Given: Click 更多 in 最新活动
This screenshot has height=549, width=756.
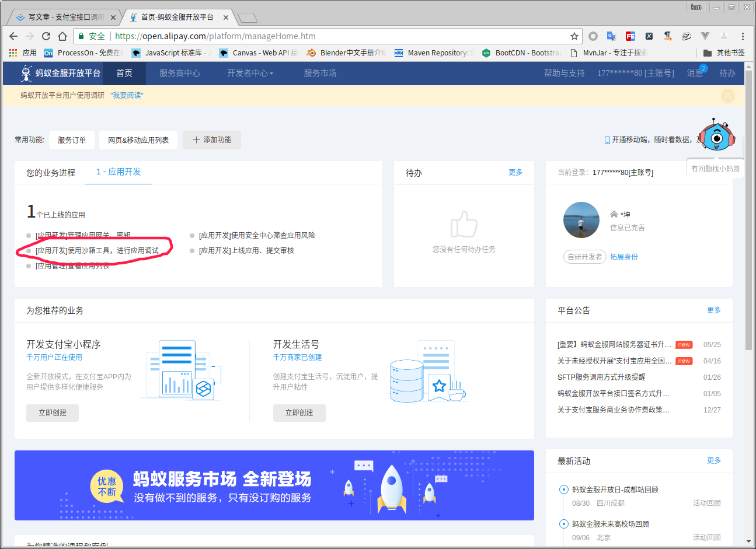Looking at the screenshot, I should (x=714, y=461).
